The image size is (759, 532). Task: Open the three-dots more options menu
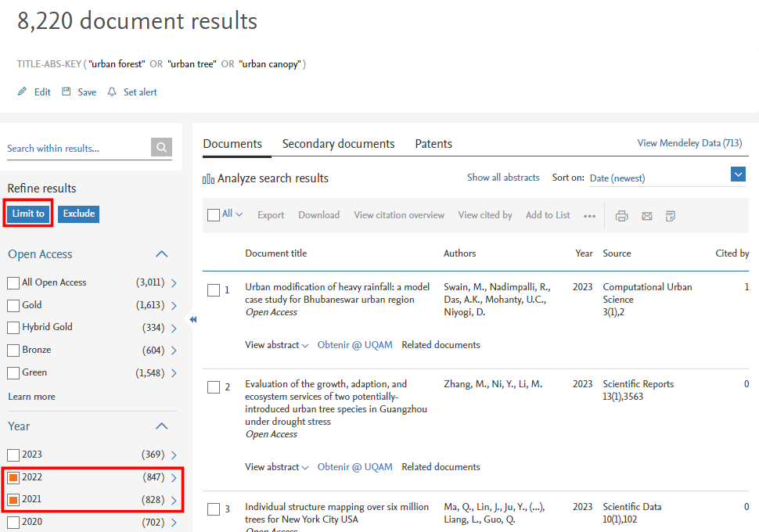[590, 216]
